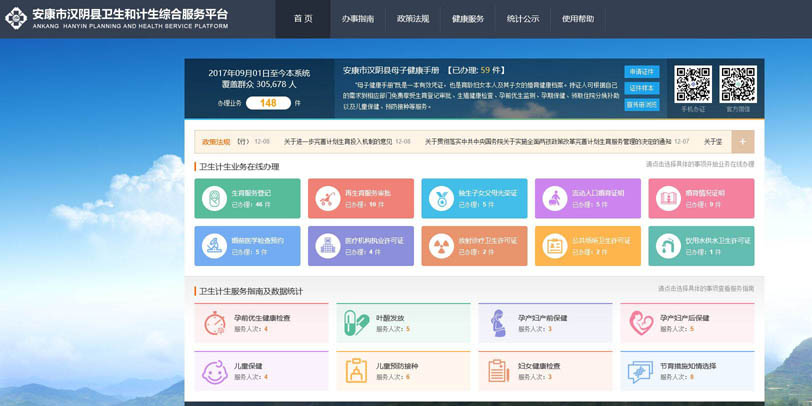Open the 妇女健康检查 report sheet icon
The image size is (812, 406).
point(499,371)
